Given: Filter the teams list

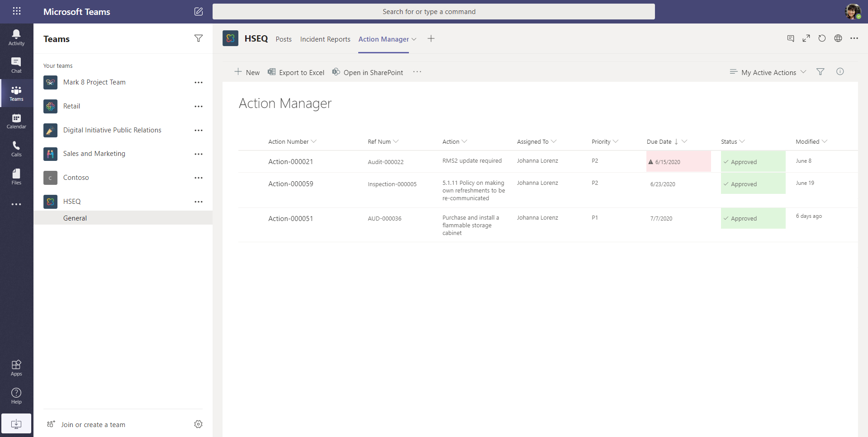Looking at the screenshot, I should point(199,38).
